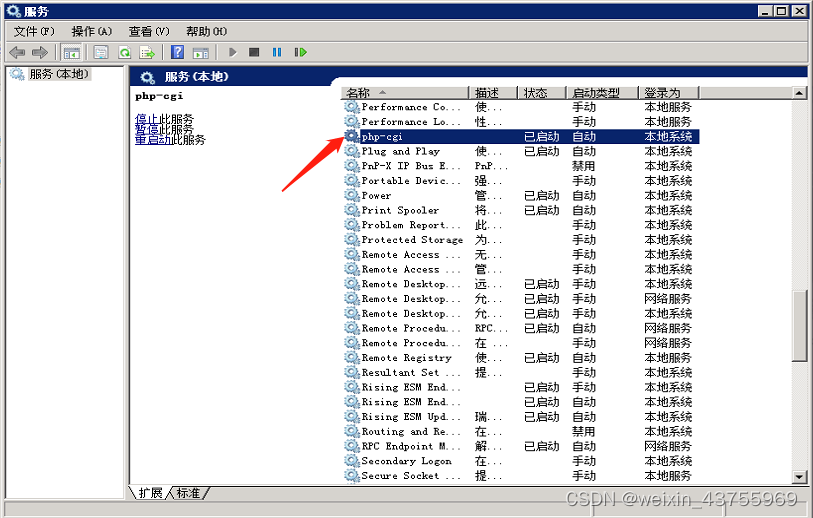Click the Export list toolbar icon
This screenshot has width=813, height=518.
[x=147, y=52]
